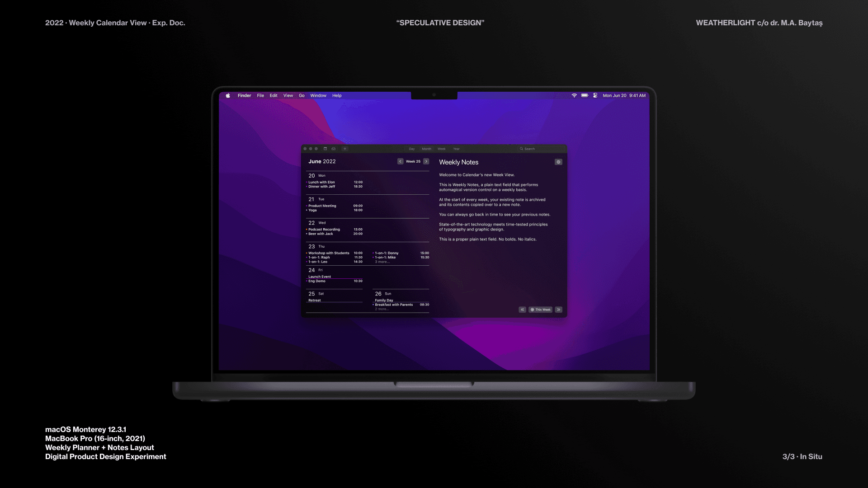This screenshot has width=868, height=488.
Task: Click the back navigation arrow for Week 25
Action: coord(400,161)
